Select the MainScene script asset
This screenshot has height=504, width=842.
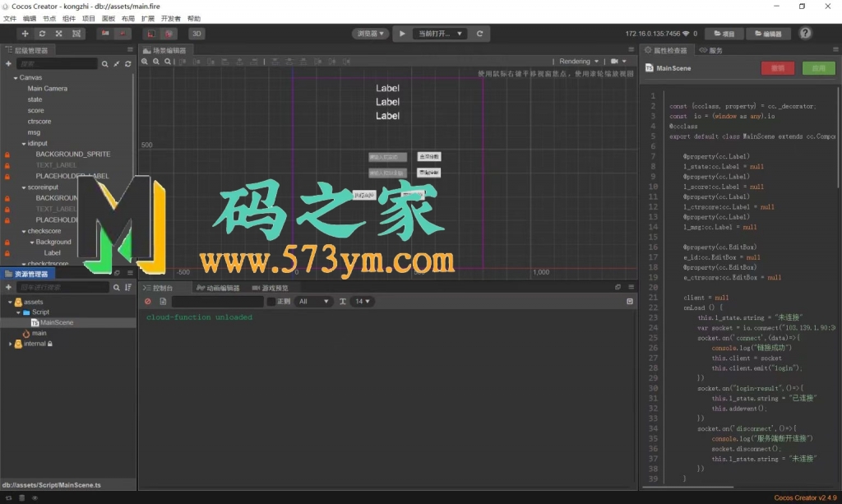pyautogui.click(x=57, y=322)
